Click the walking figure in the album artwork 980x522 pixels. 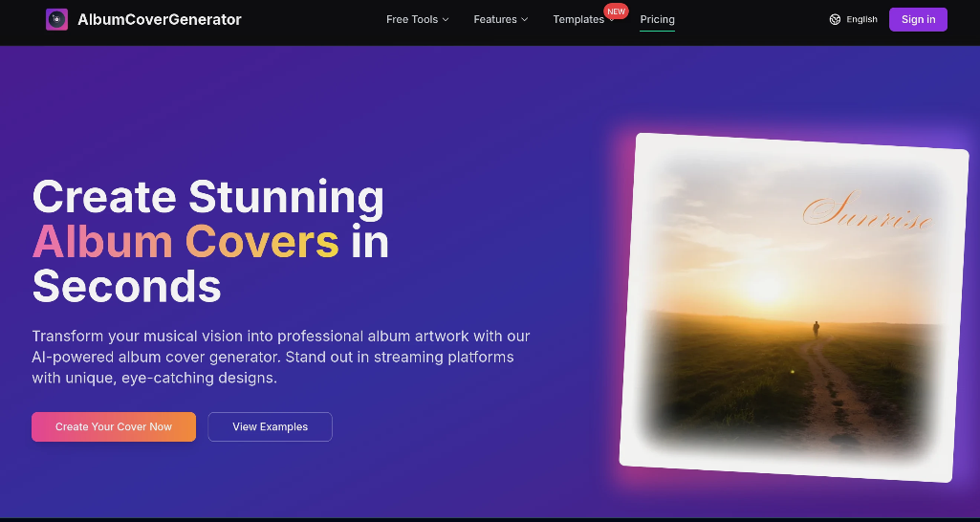[x=816, y=329]
